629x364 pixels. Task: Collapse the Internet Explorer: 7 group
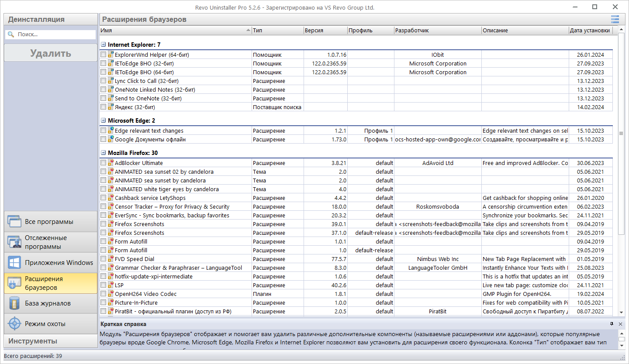coord(104,45)
